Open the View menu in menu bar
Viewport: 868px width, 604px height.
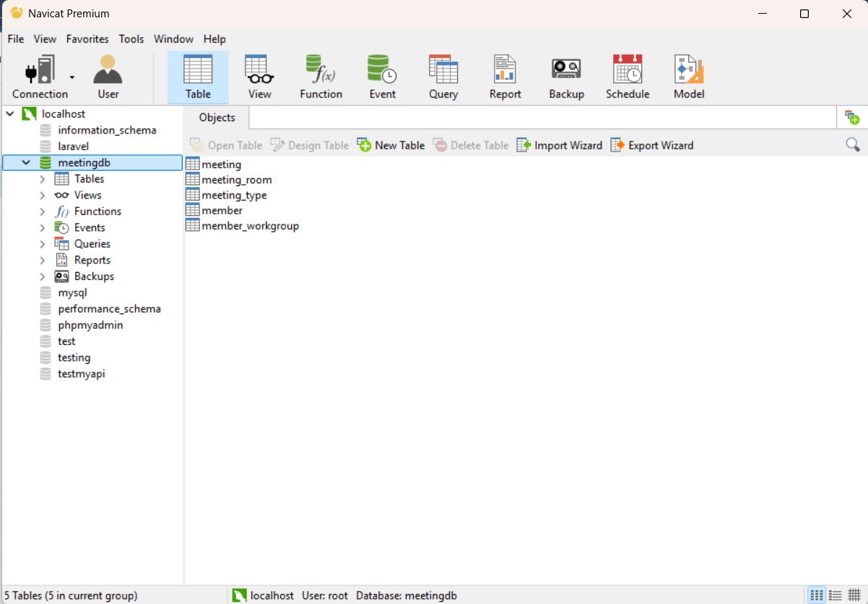[45, 39]
